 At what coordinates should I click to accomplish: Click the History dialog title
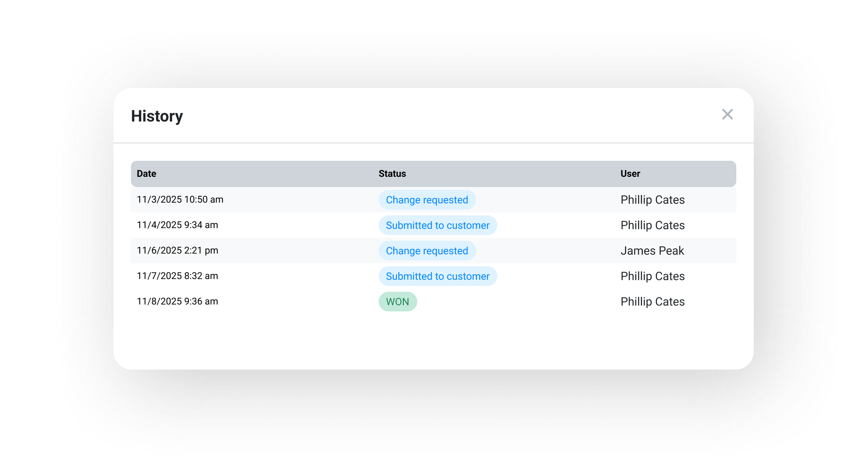coord(157,116)
